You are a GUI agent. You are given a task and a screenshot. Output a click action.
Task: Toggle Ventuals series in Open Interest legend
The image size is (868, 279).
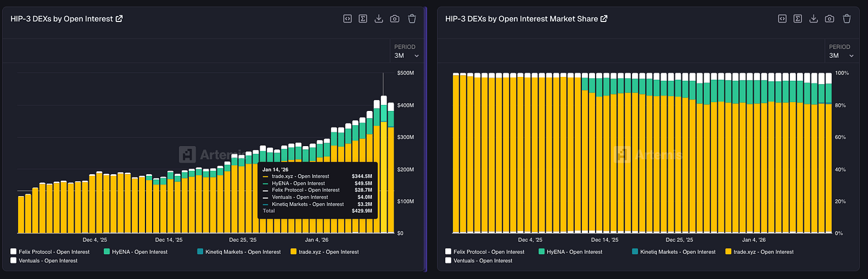[x=44, y=261]
